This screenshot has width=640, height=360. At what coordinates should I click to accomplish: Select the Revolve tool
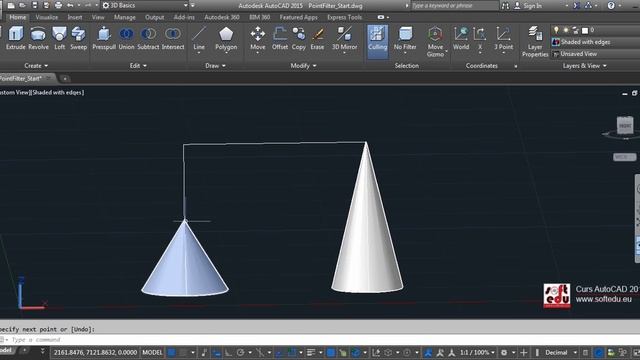pos(38,39)
